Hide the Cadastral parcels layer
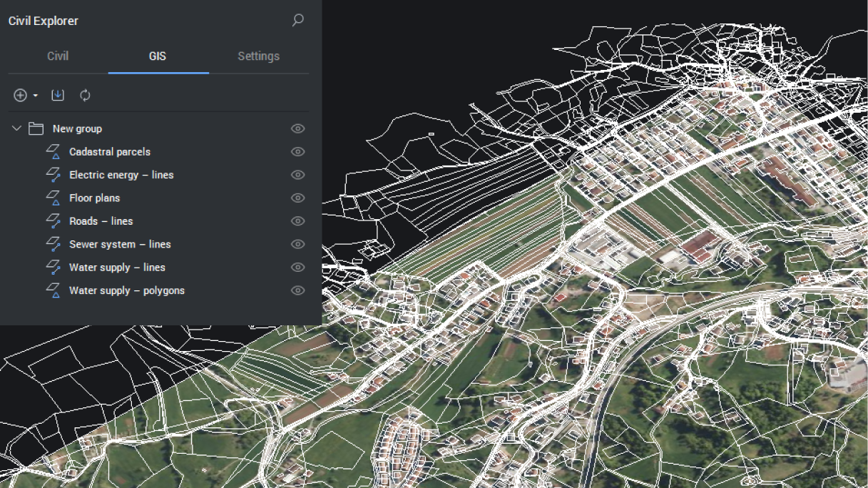The image size is (868, 488). 297,151
